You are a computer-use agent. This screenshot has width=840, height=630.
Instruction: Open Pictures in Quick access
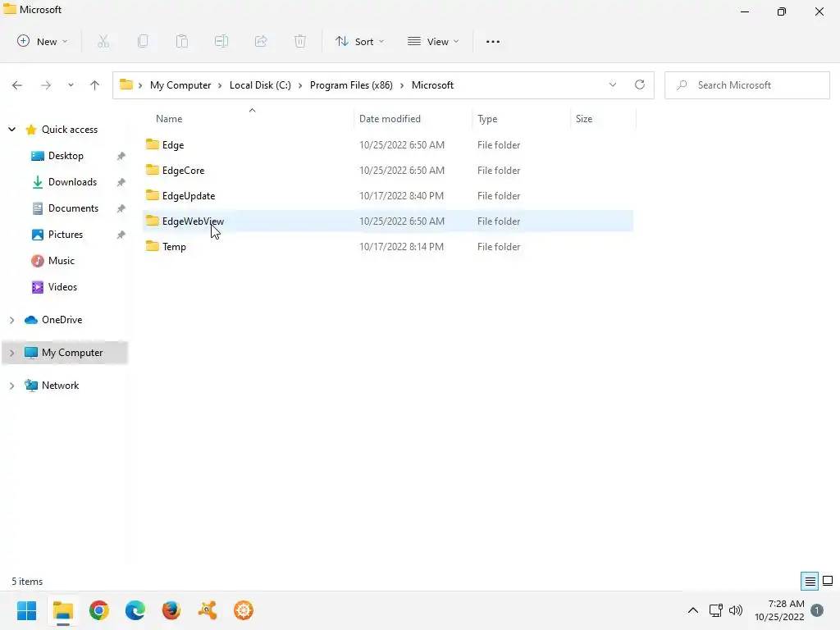point(66,235)
